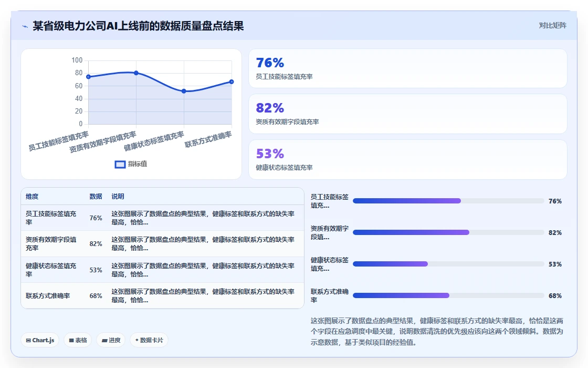Viewport: 588px width, 368px height.
Task: Click the lightning icon beside the title
Action: tap(25, 26)
